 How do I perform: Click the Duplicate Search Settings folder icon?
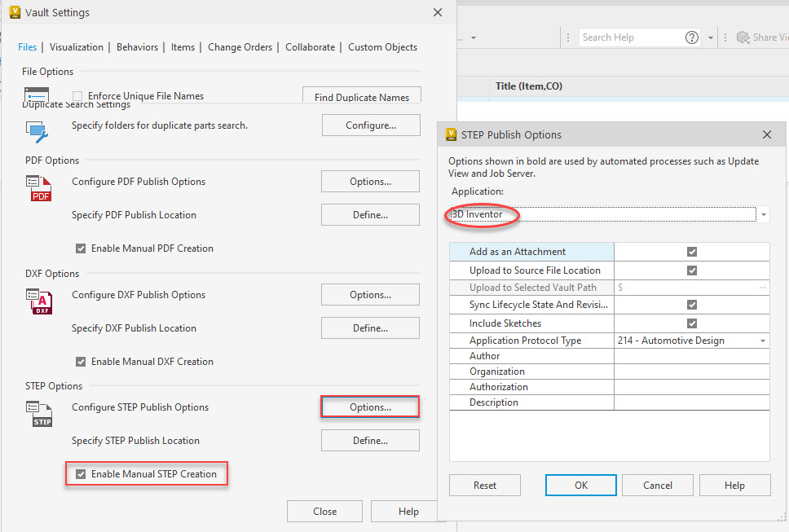pos(37,132)
